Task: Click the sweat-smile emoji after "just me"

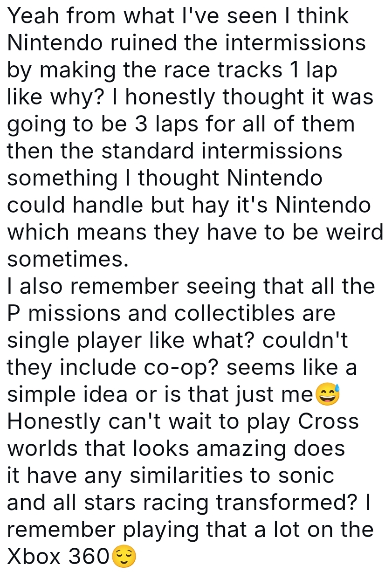Action: 328,395
